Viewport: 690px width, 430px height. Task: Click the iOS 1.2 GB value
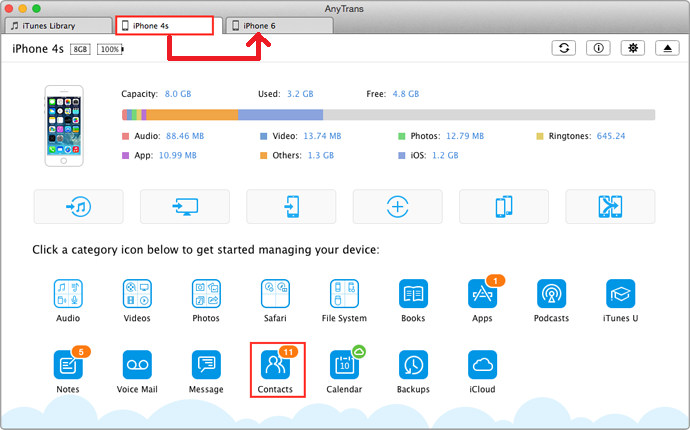pyautogui.click(x=445, y=155)
